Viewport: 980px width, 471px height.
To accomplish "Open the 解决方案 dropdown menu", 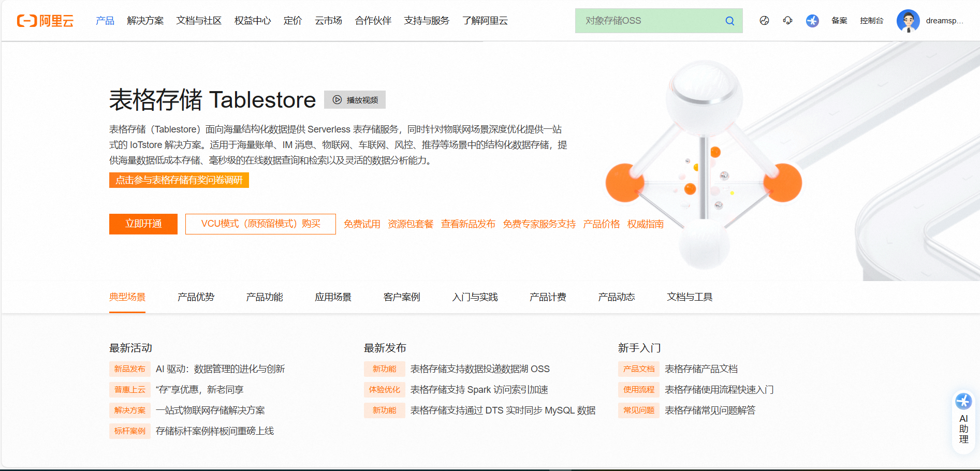I will click(x=144, y=21).
